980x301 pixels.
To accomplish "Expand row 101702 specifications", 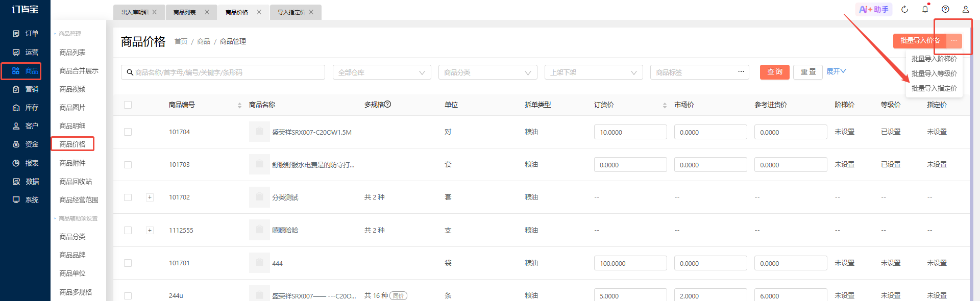I will click(150, 197).
